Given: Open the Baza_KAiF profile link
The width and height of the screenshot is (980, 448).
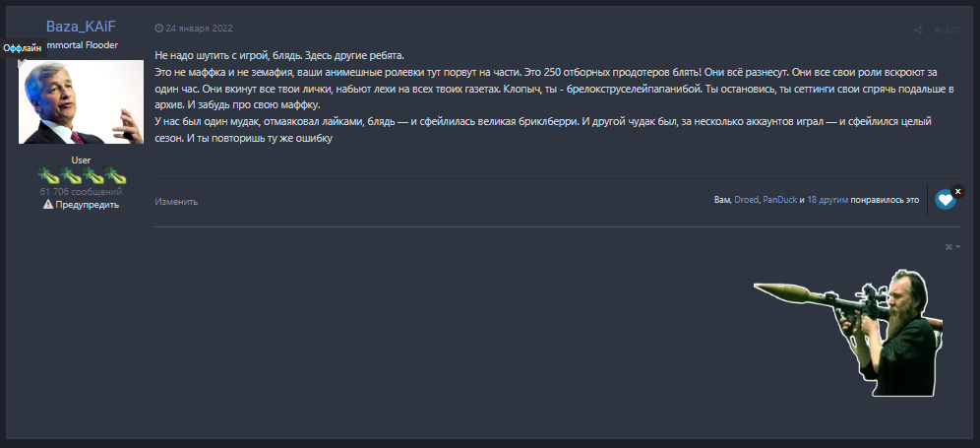Looking at the screenshot, I should coord(81,27).
